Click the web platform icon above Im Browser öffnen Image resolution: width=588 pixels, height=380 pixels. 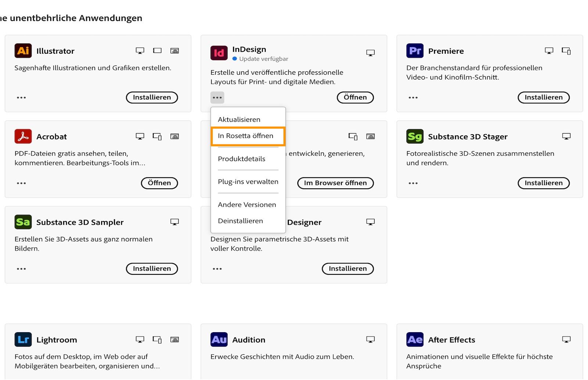click(x=370, y=136)
